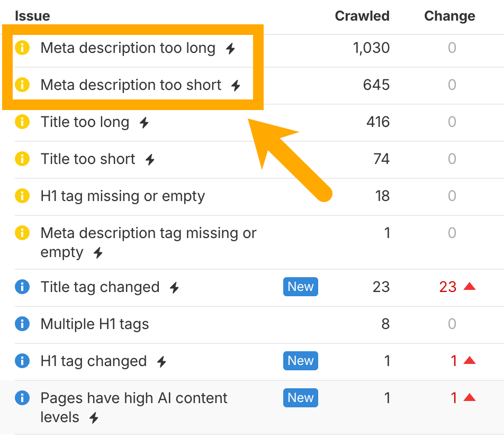Click blue info icon for high AI content

(x=22, y=398)
